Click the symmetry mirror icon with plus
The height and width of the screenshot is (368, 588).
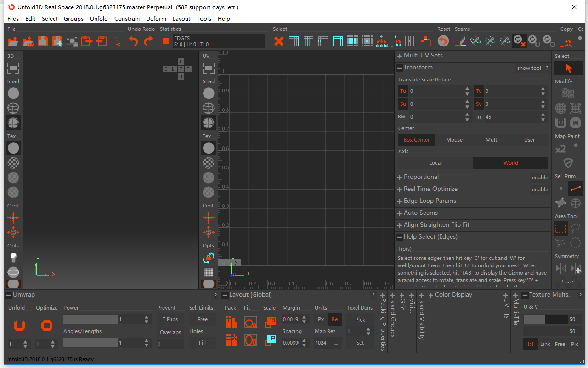click(576, 269)
